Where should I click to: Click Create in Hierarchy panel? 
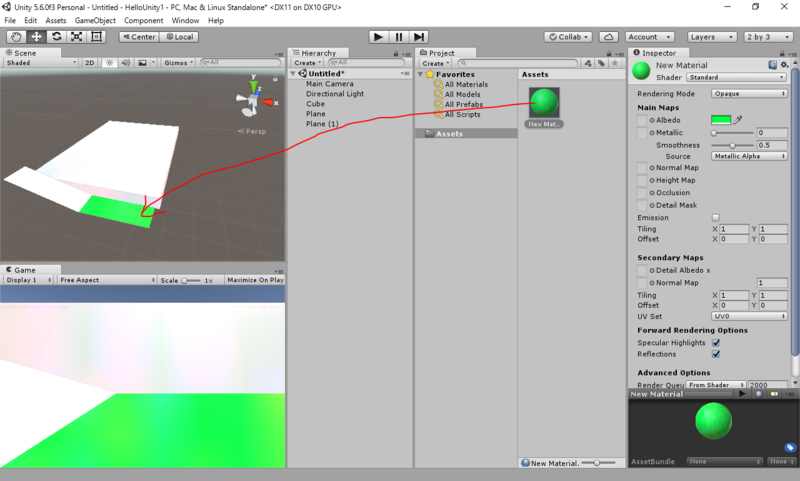tap(307, 63)
